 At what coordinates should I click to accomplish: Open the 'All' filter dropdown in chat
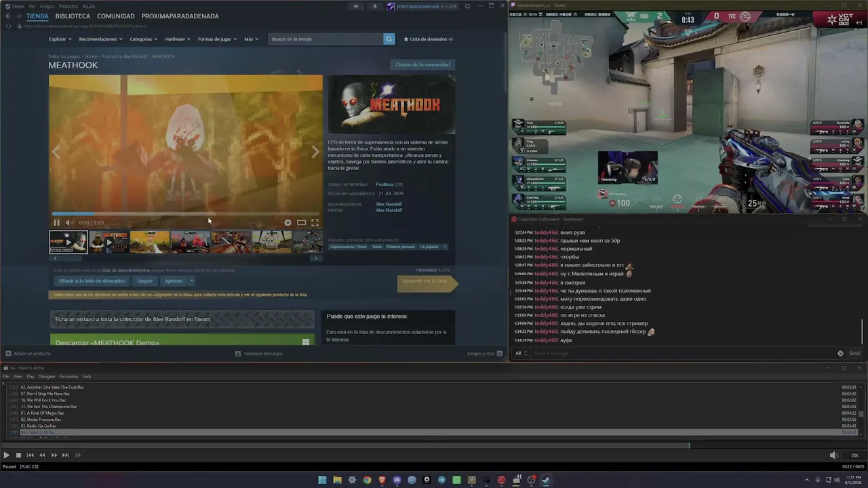point(521,353)
